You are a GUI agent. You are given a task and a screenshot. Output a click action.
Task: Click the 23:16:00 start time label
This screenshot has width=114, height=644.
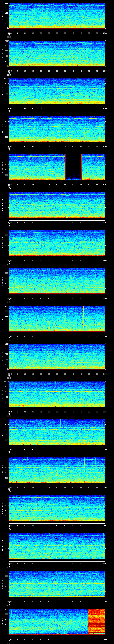coord(9,109)
